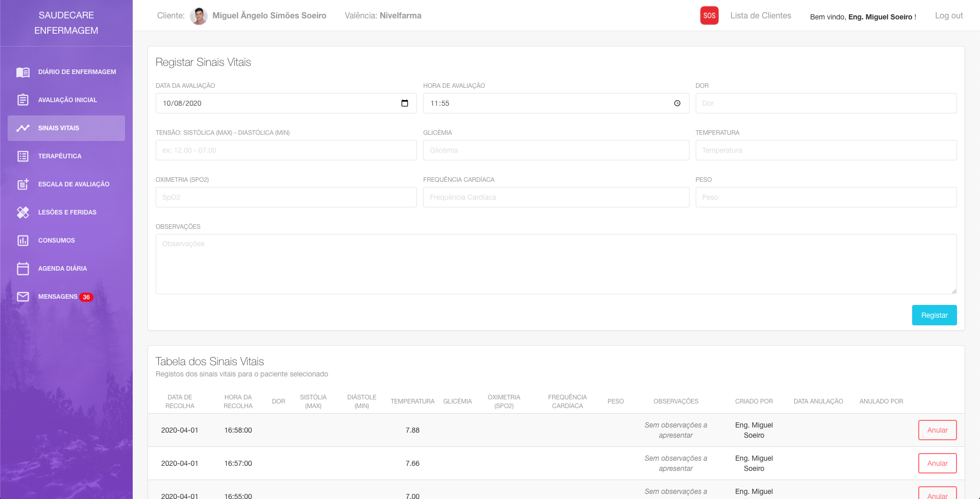The width and height of the screenshot is (980, 499).
Task: Focus the Hora de Avaliação time field
Action: coord(556,103)
